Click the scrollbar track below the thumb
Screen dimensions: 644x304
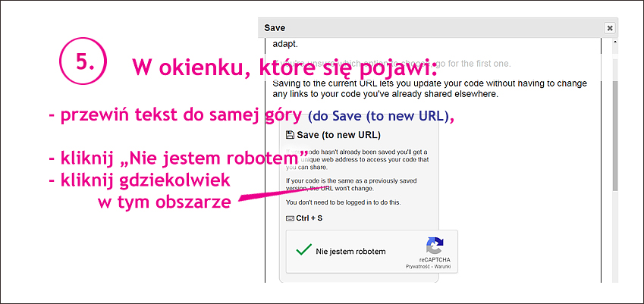click(x=615, y=235)
